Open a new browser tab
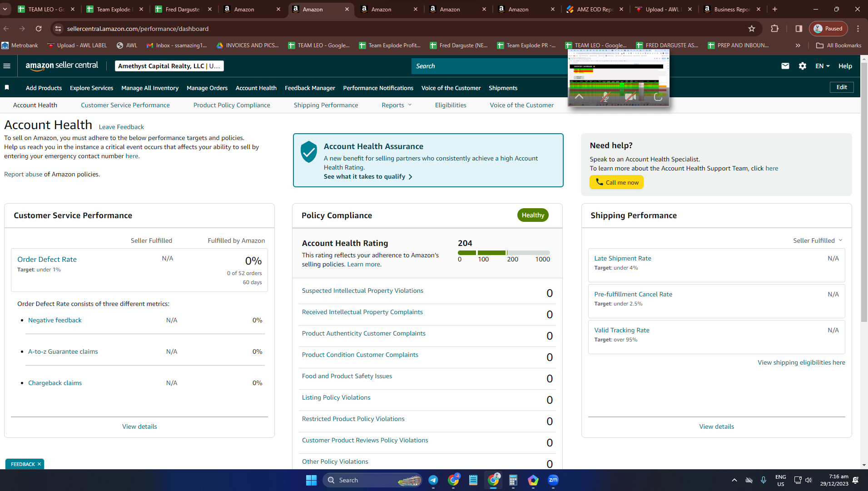 [x=775, y=9]
